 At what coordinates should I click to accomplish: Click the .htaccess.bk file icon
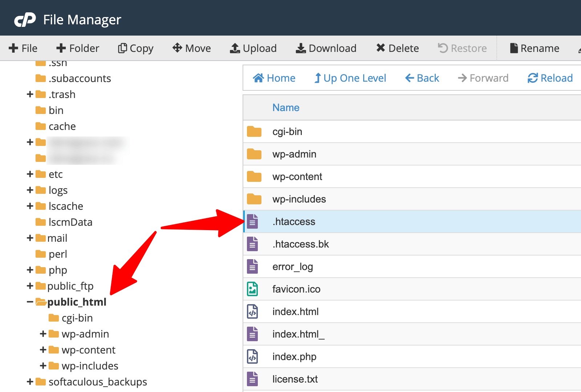253,244
